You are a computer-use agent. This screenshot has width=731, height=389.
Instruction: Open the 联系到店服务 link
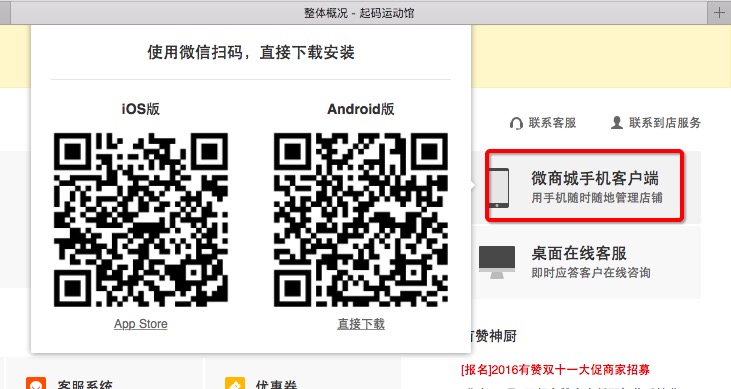[665, 123]
